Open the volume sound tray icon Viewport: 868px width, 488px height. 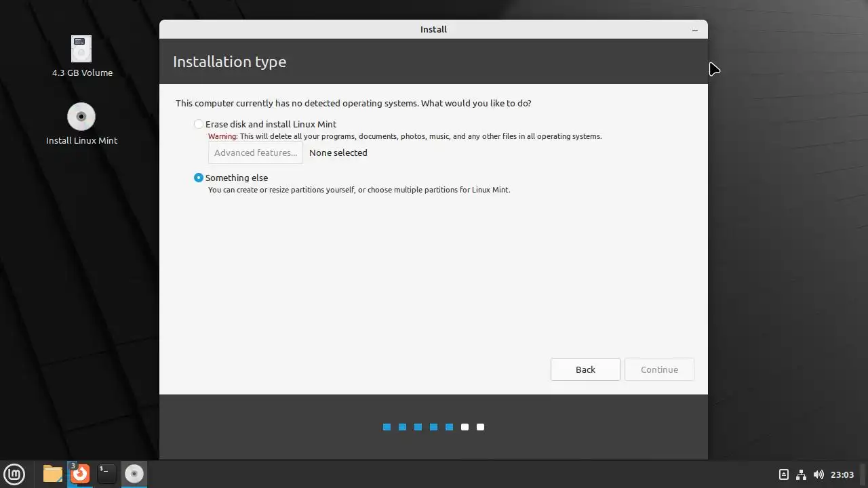(x=818, y=474)
